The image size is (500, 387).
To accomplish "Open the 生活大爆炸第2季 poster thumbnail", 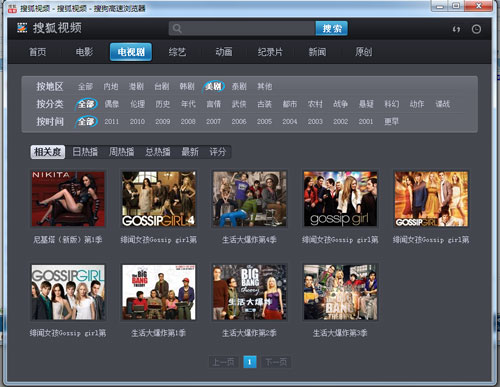I will tap(250, 292).
